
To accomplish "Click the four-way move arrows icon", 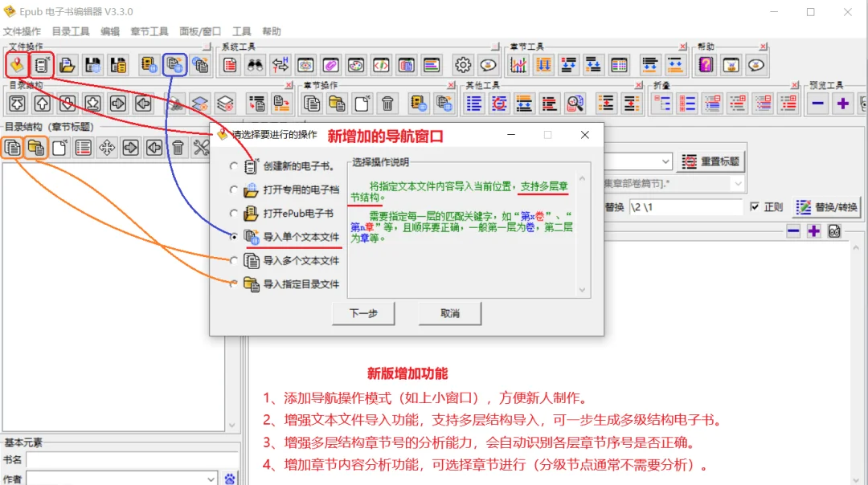I will [x=107, y=148].
